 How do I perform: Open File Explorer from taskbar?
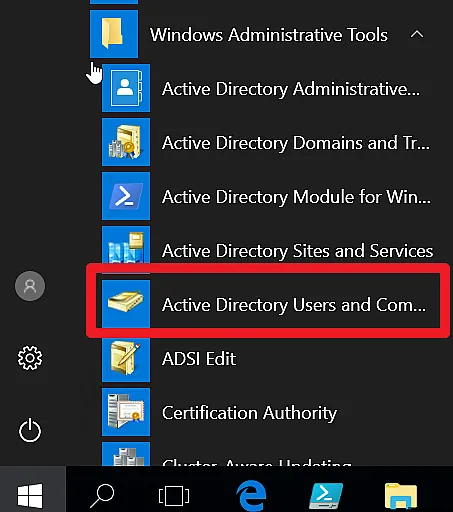[401, 496]
